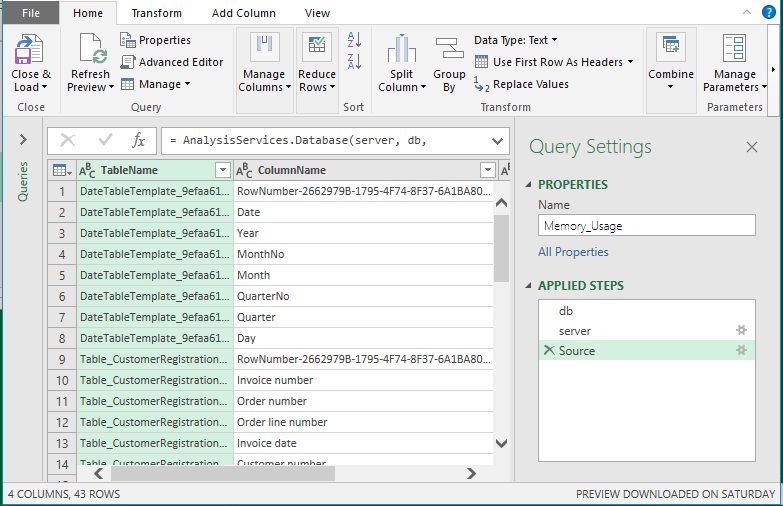This screenshot has height=506, width=783.
Task: Open settings gear for the server step
Action: coord(742,330)
